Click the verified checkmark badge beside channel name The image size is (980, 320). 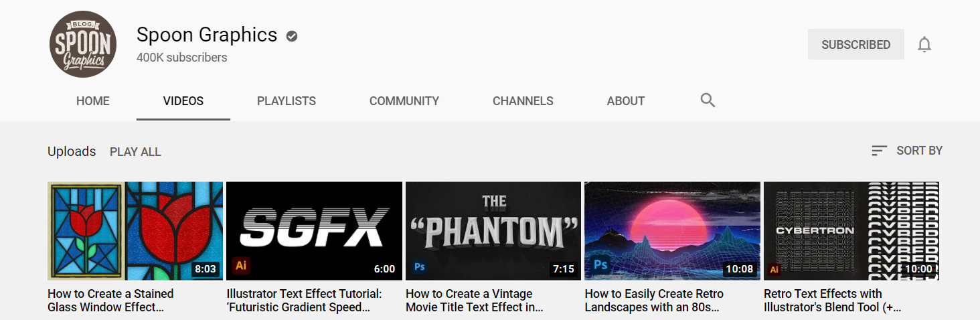(x=292, y=36)
